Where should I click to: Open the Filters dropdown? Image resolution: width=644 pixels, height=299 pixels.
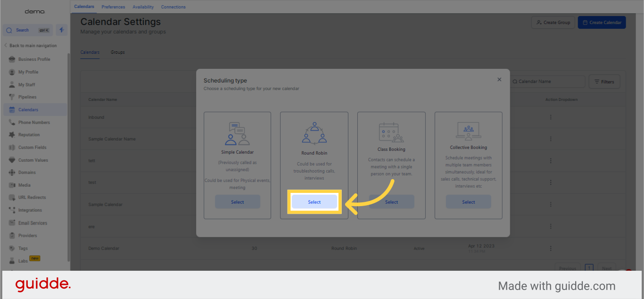pos(604,82)
